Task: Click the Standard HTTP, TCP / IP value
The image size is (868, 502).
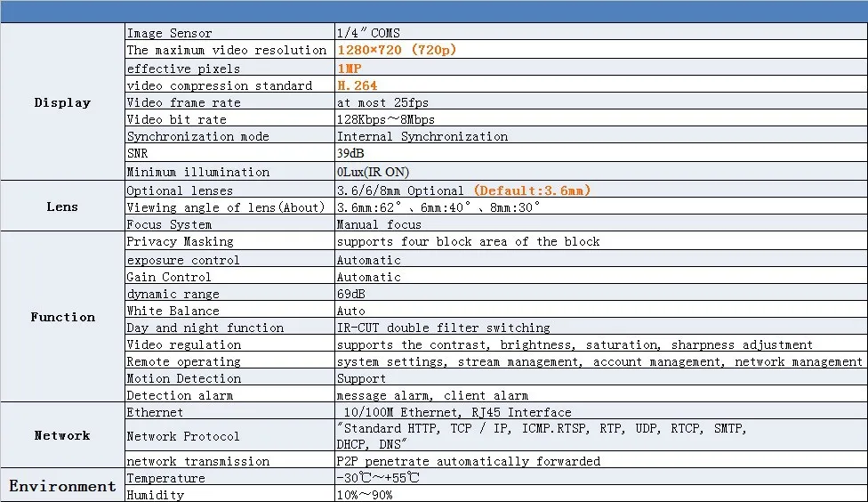Action: click(542, 435)
